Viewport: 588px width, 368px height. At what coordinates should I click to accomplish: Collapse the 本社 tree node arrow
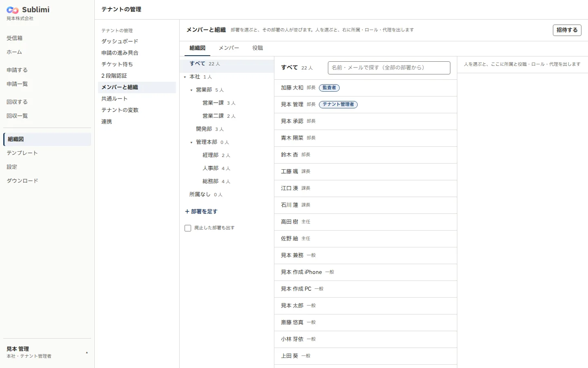click(185, 77)
